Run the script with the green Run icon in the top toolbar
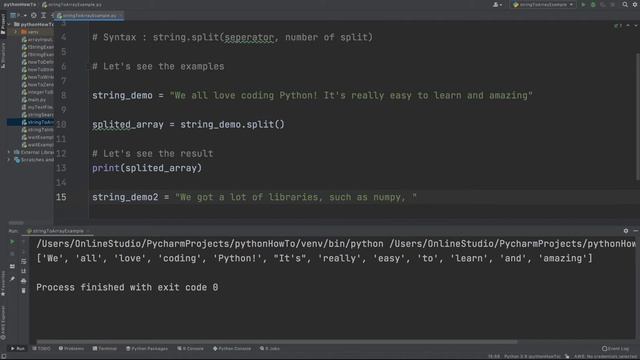 click(x=583, y=4)
